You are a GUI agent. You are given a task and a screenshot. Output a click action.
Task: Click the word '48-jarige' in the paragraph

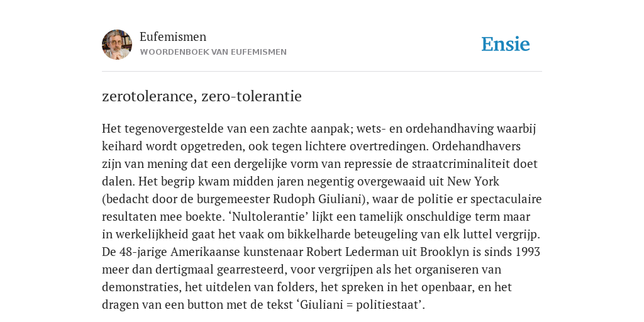(143, 252)
